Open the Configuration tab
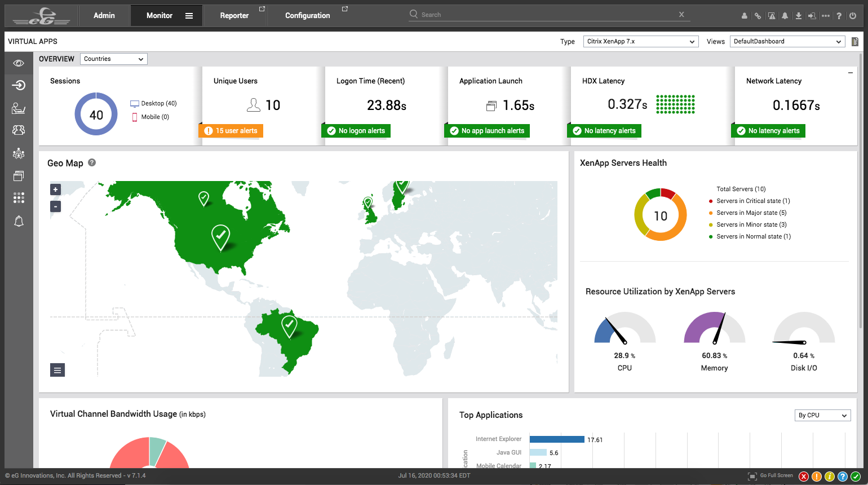This screenshot has width=868, height=485. (x=308, y=16)
